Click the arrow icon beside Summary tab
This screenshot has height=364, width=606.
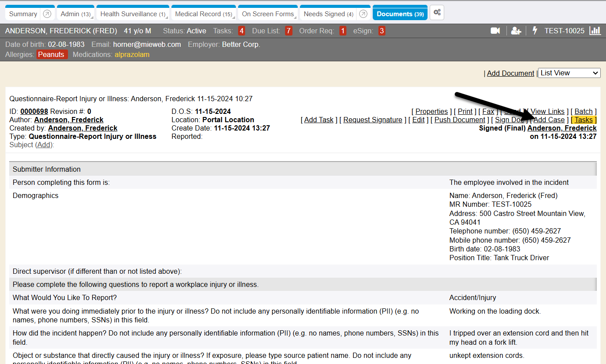point(47,14)
